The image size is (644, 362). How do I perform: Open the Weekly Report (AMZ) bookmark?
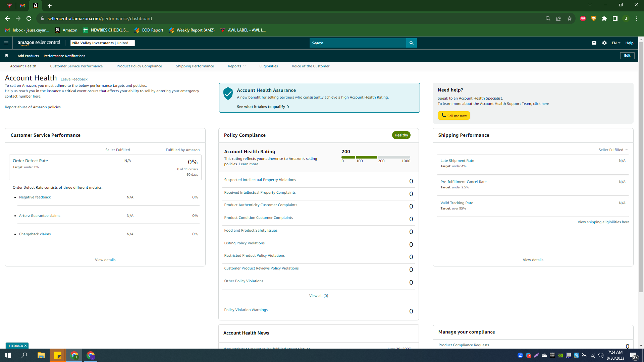192,30
